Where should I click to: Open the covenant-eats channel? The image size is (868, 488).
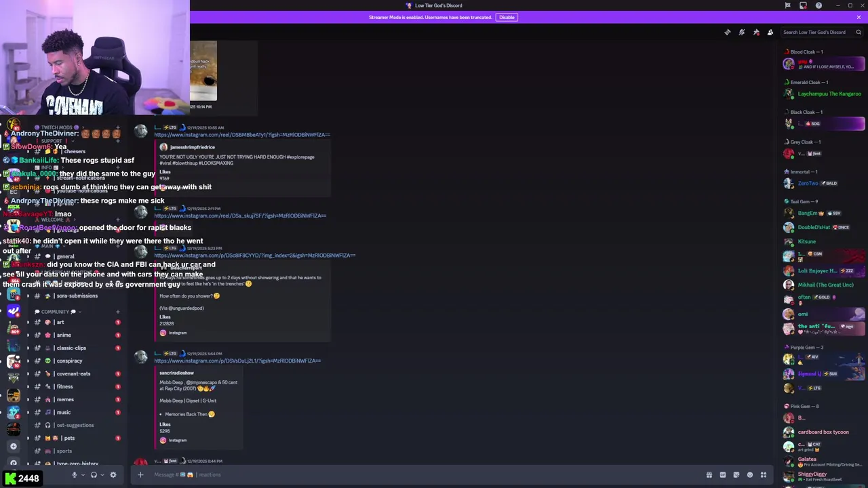point(75,373)
